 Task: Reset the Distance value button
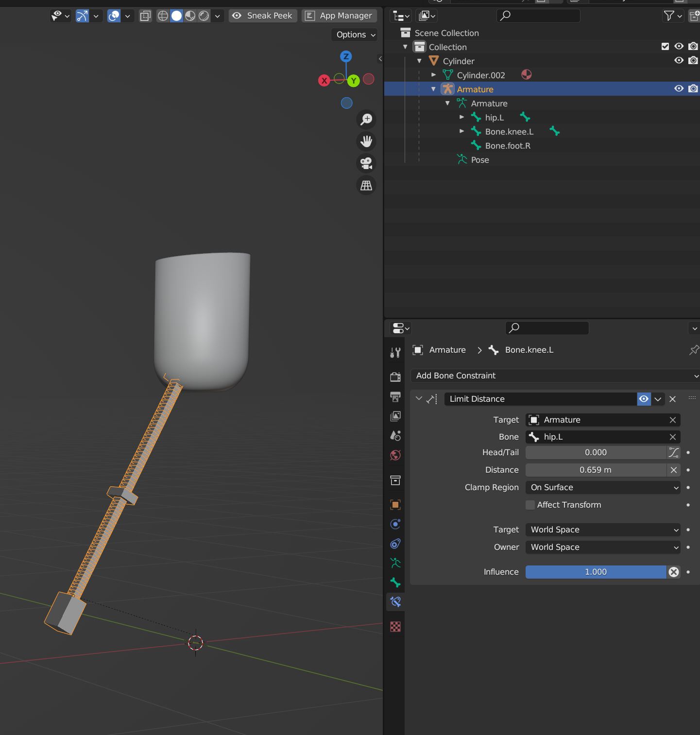[673, 470]
